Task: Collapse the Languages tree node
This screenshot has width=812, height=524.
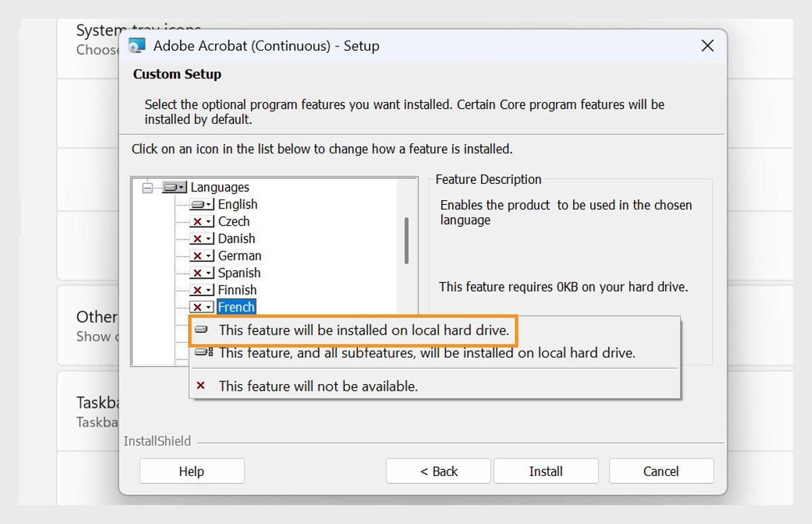Action: pyautogui.click(x=148, y=188)
